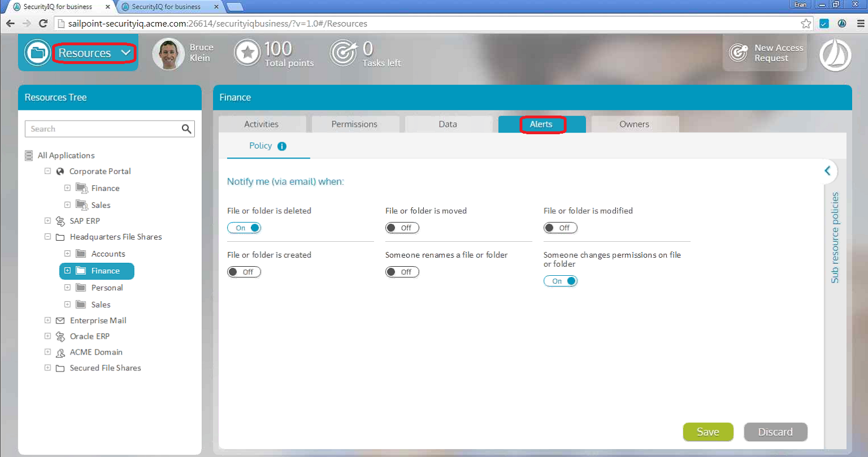Select the Sales folder under Headquarters File Shares
The height and width of the screenshot is (457, 868).
(101, 305)
